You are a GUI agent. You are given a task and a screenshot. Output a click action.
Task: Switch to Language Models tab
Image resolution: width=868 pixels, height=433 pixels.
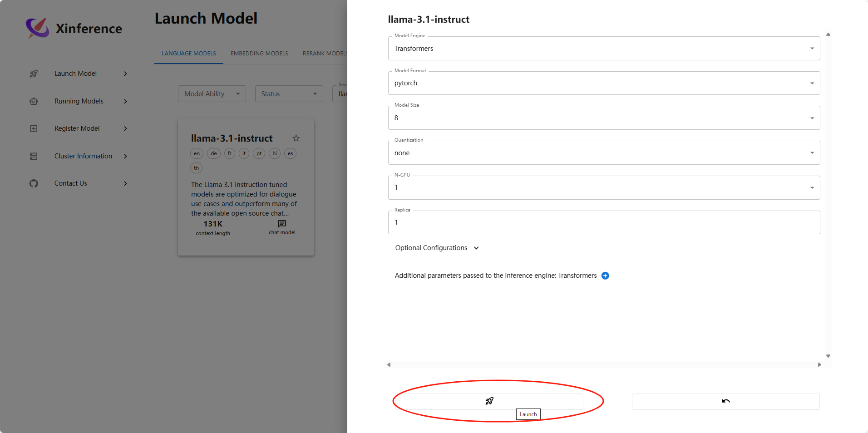coord(189,54)
